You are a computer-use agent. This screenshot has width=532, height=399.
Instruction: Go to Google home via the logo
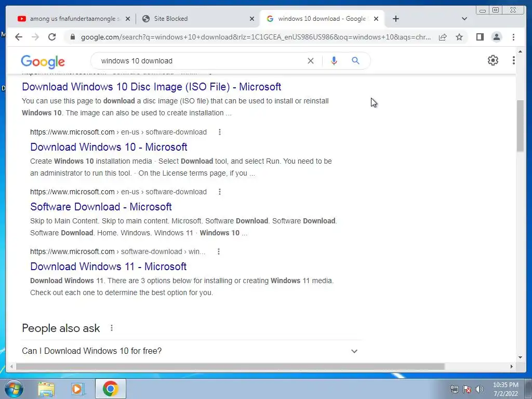click(43, 61)
